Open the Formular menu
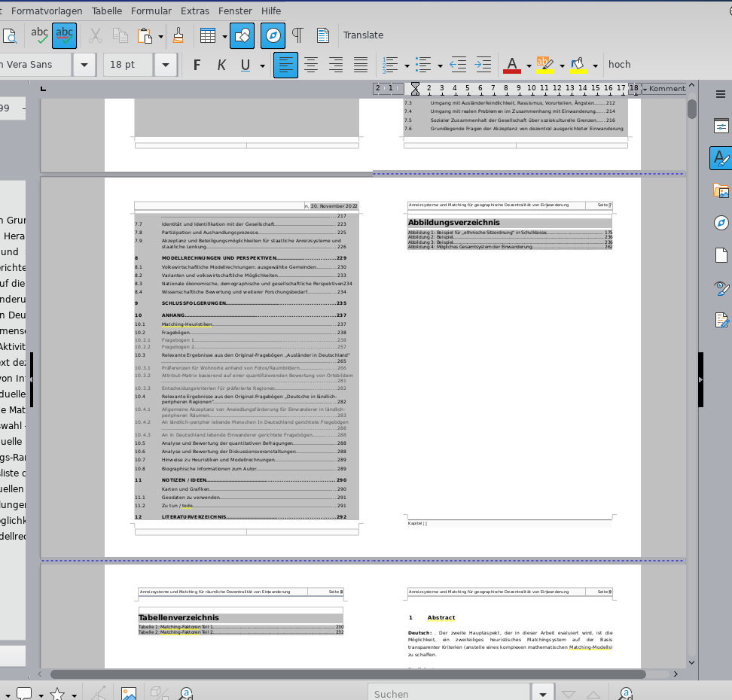 click(151, 11)
